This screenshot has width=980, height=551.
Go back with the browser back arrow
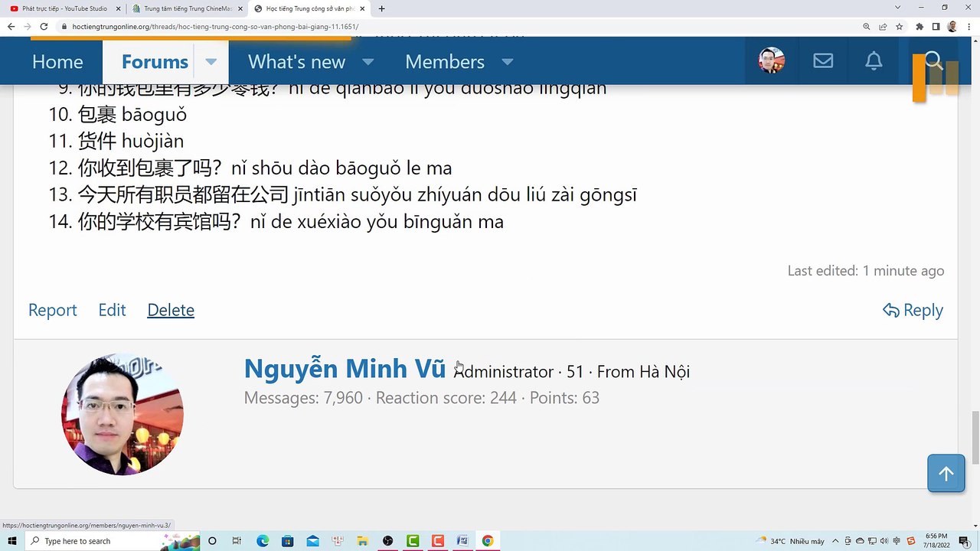(x=11, y=26)
